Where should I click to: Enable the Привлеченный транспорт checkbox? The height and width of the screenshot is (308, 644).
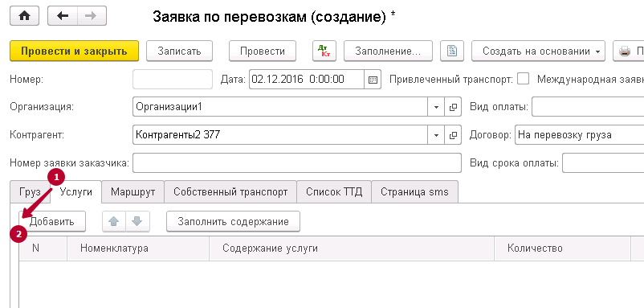(523, 79)
